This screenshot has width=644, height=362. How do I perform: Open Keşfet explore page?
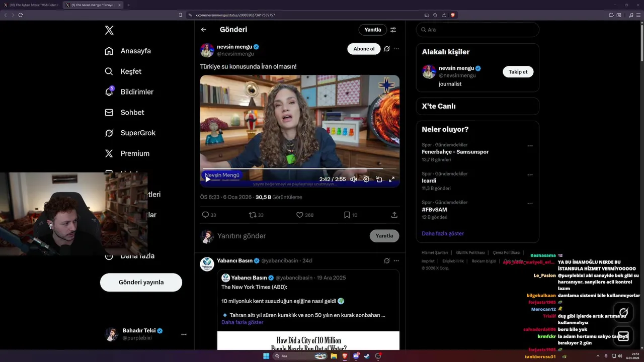tap(123, 71)
